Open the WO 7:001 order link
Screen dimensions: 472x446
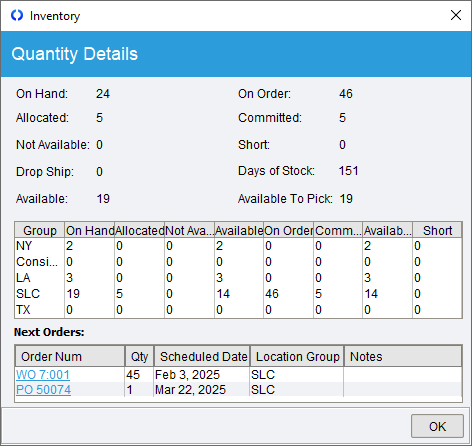(x=43, y=375)
